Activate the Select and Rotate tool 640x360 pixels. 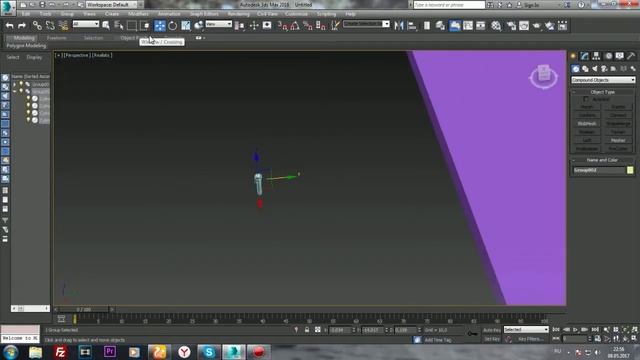coord(173,26)
